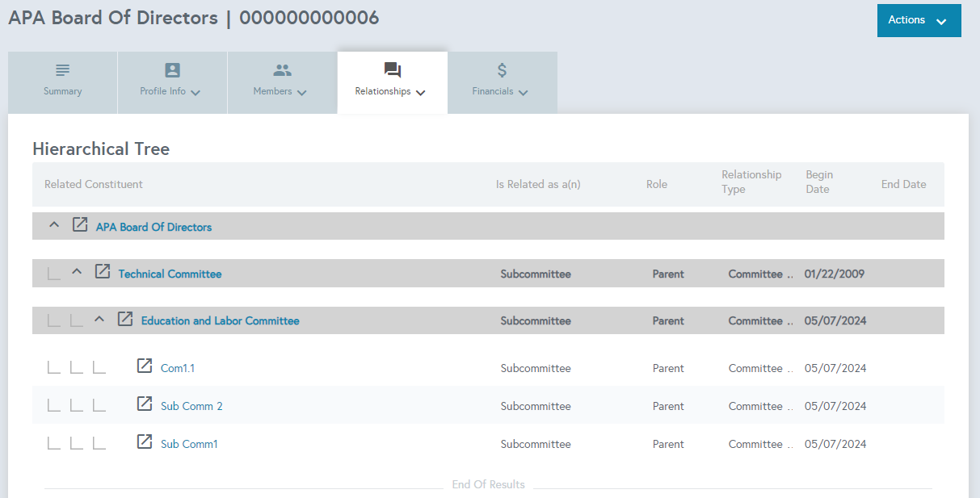The width and height of the screenshot is (980, 498).
Task: Expand the Relationships tab chevron
Action: tap(420, 93)
